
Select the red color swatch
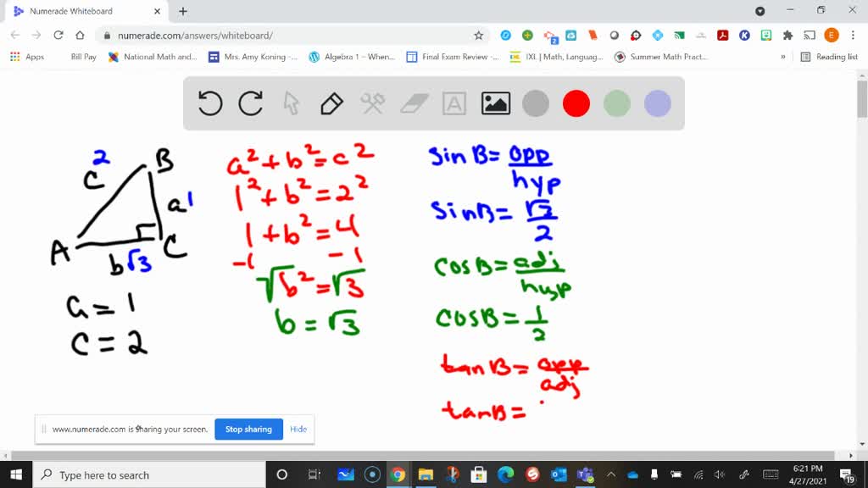tap(576, 103)
